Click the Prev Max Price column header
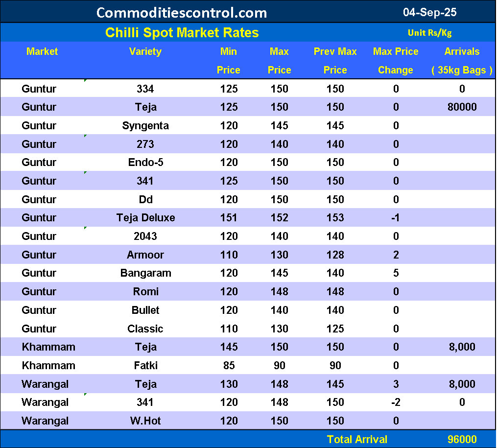Screen dimensions: 497x448 [x=335, y=61]
